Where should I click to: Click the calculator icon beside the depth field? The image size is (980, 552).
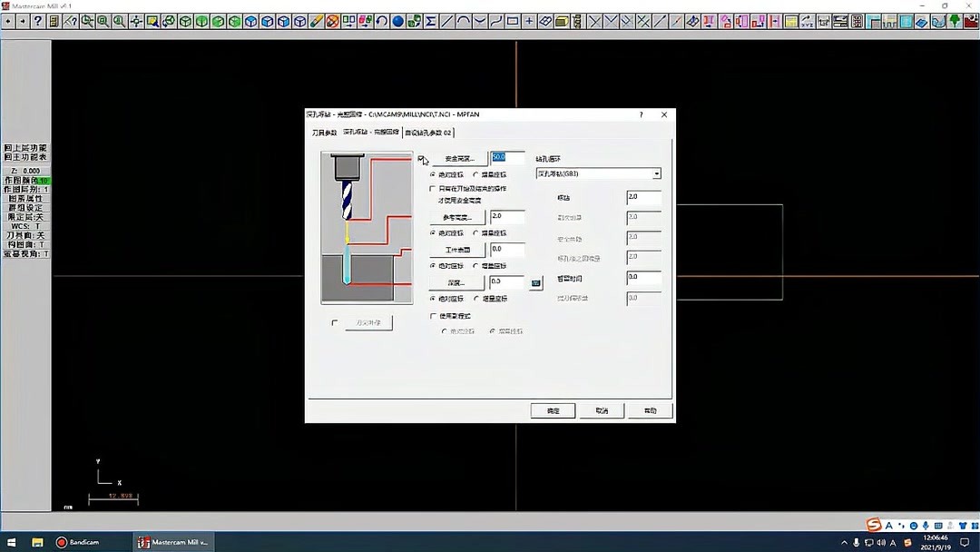(535, 281)
